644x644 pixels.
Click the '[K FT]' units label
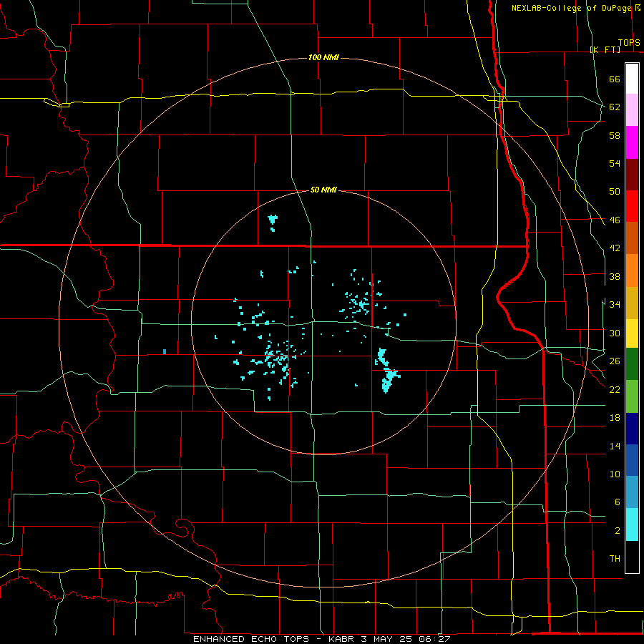pyautogui.click(x=605, y=49)
